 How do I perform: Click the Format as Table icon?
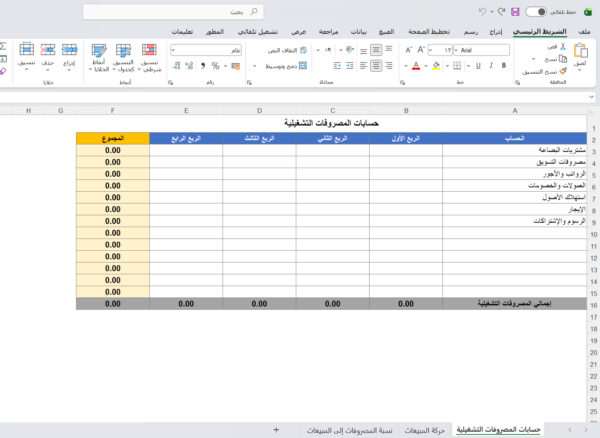point(124,49)
